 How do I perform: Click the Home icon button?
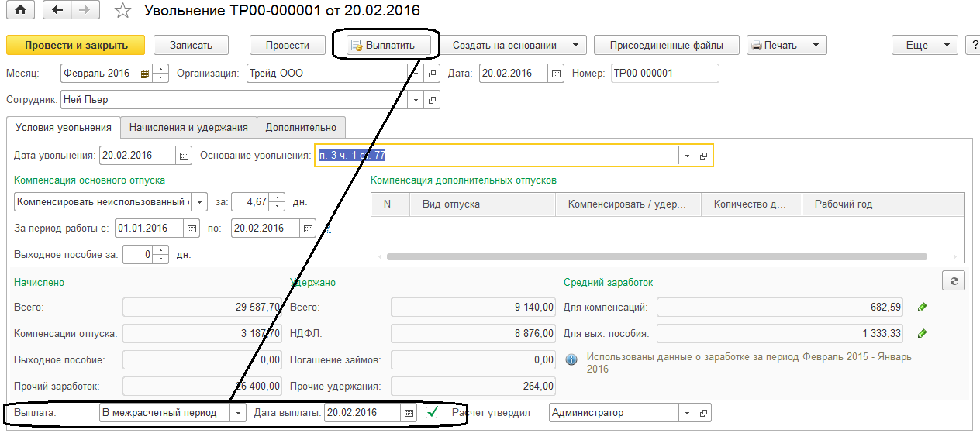[20, 11]
